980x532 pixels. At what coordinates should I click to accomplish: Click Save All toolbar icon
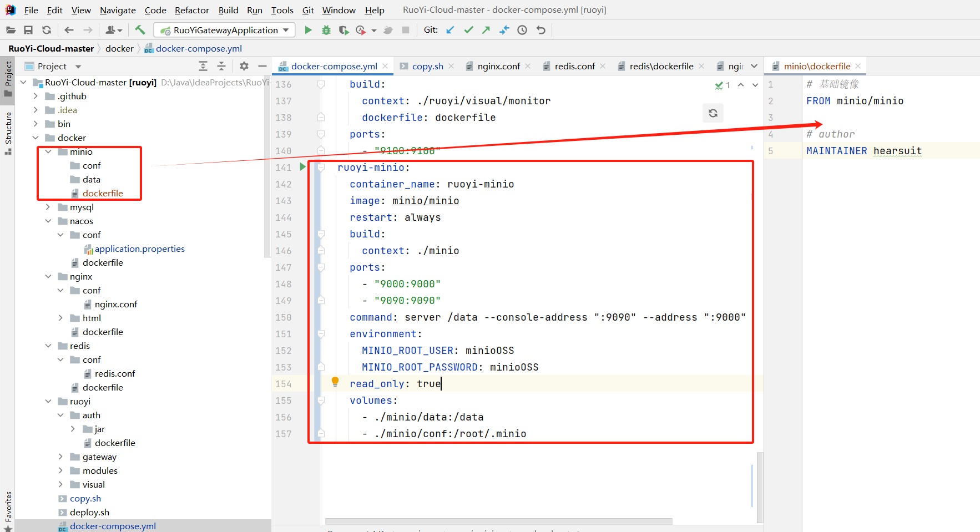28,30
